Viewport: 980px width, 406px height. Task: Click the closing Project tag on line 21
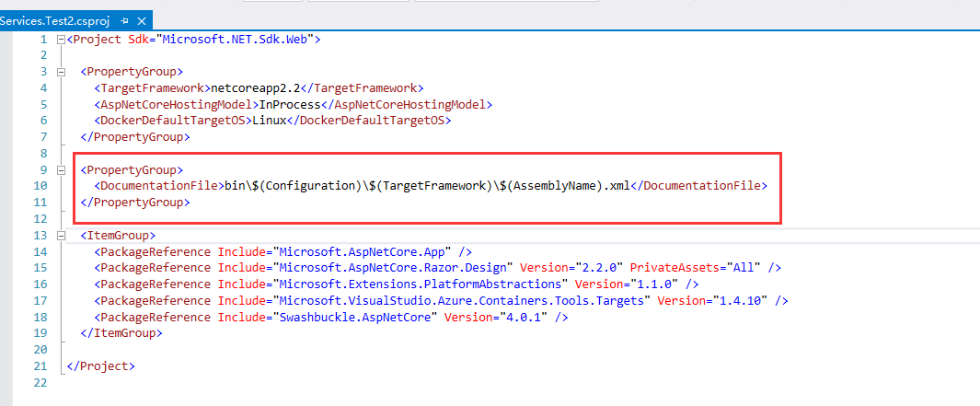pos(100,366)
